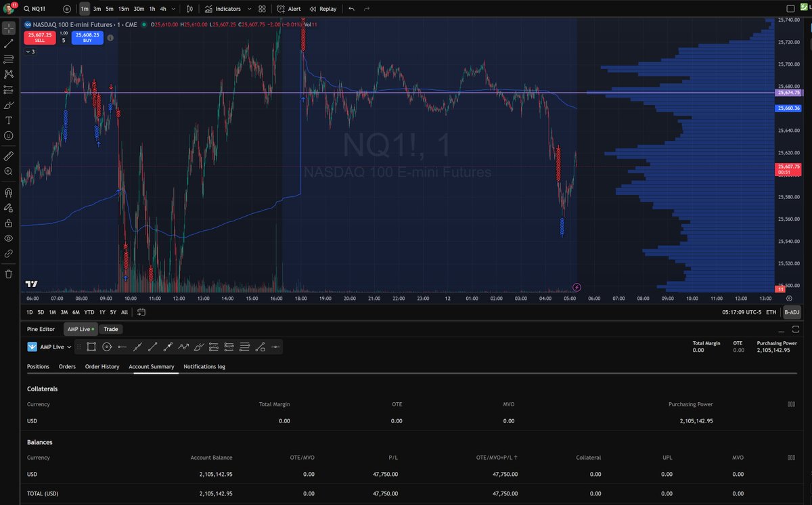Viewport: 812px width, 505px height.
Task: Toggle stay in drawing mode
Action: (x=9, y=207)
